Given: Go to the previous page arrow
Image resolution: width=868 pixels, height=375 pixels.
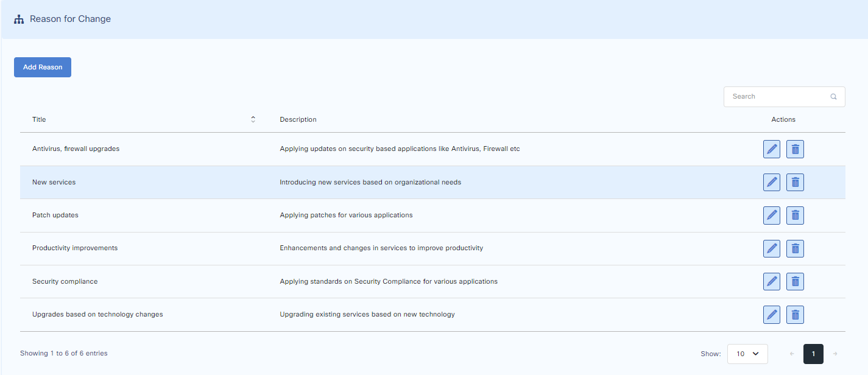Looking at the screenshot, I should point(792,354).
